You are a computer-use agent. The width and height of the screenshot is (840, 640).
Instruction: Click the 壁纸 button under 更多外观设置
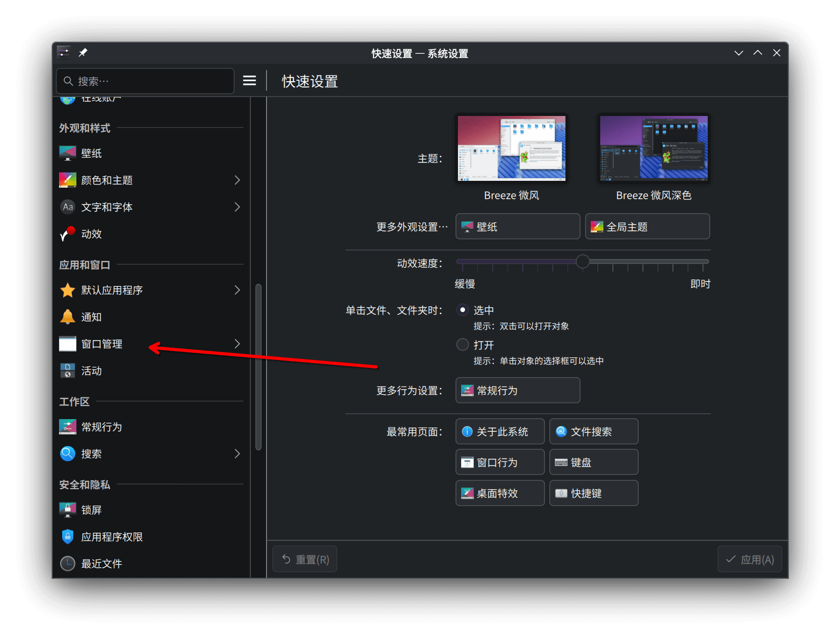517,227
